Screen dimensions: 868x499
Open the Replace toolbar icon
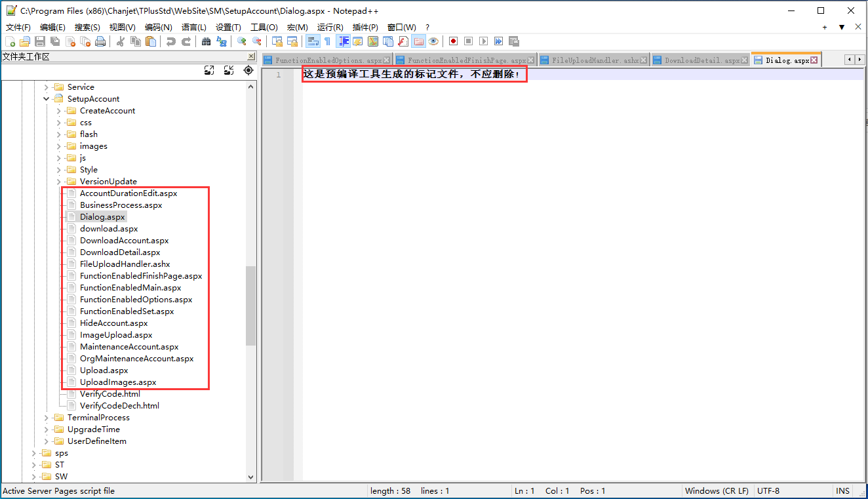coord(221,41)
